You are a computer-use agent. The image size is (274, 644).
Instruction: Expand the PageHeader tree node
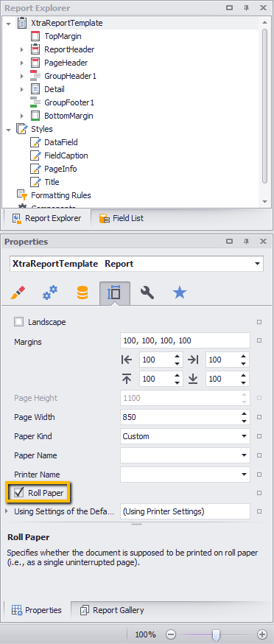[x=22, y=63]
